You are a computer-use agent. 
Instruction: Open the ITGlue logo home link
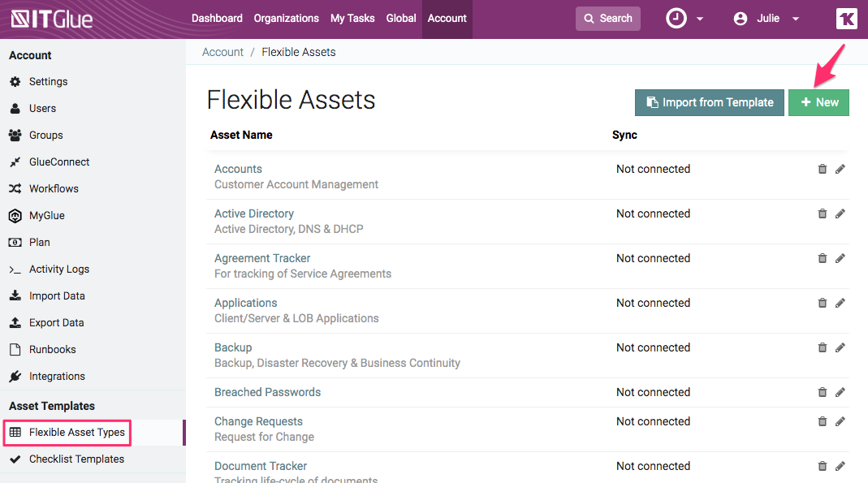52,19
